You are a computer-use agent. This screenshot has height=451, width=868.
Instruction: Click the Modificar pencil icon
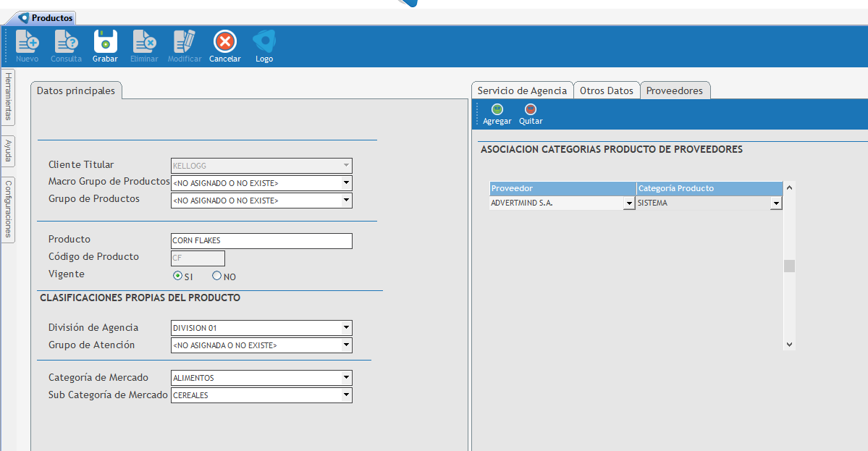(x=184, y=42)
